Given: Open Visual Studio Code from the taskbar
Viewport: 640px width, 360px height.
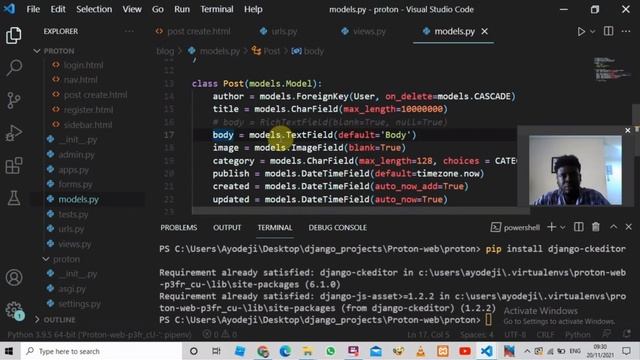Looking at the screenshot, I should coord(487,351).
